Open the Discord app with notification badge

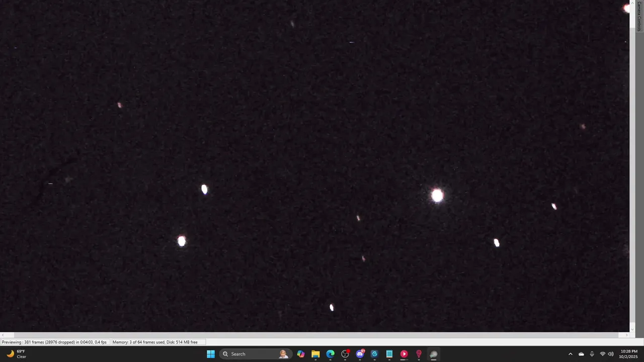(x=360, y=354)
